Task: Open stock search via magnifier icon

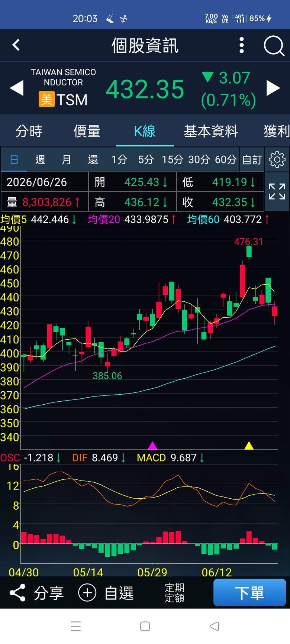Action: [274, 46]
